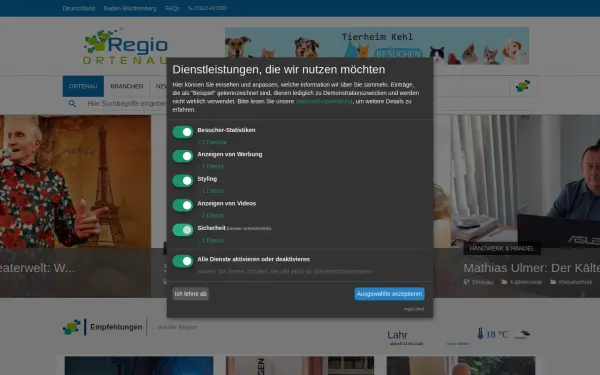
Task: Disable the Anzeigen von Werbung switch
Action: point(183,156)
